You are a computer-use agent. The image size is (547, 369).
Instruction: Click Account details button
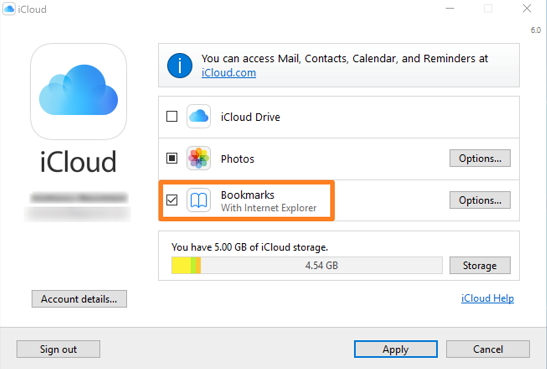tap(79, 299)
